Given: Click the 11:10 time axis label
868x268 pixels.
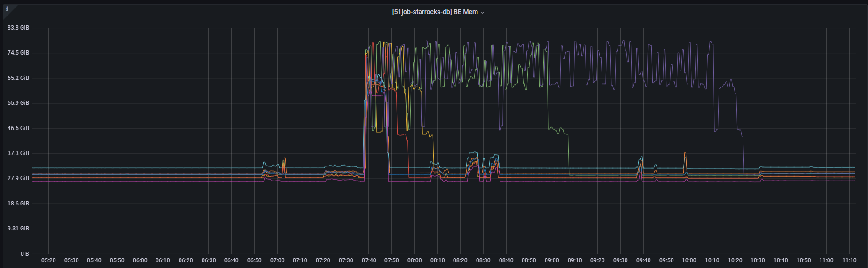Looking at the screenshot, I should pos(849,260).
